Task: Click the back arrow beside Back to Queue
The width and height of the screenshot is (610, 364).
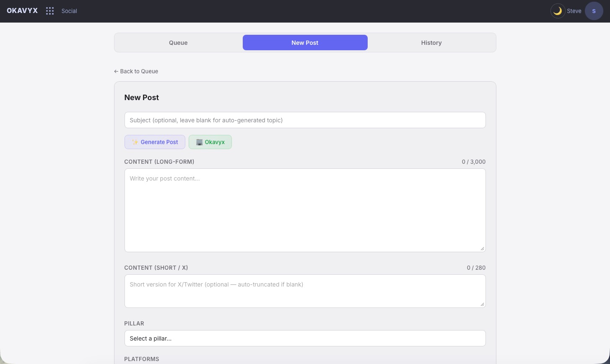Action: (116, 71)
